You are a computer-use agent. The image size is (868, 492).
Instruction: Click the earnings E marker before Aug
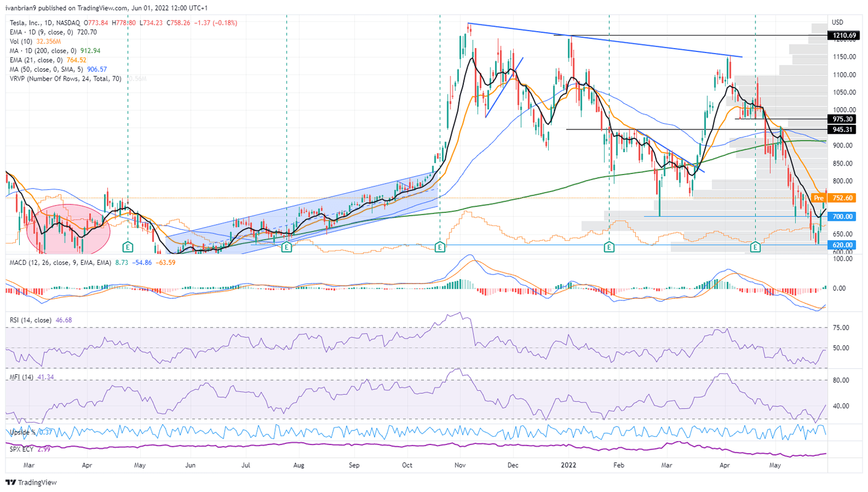point(287,247)
